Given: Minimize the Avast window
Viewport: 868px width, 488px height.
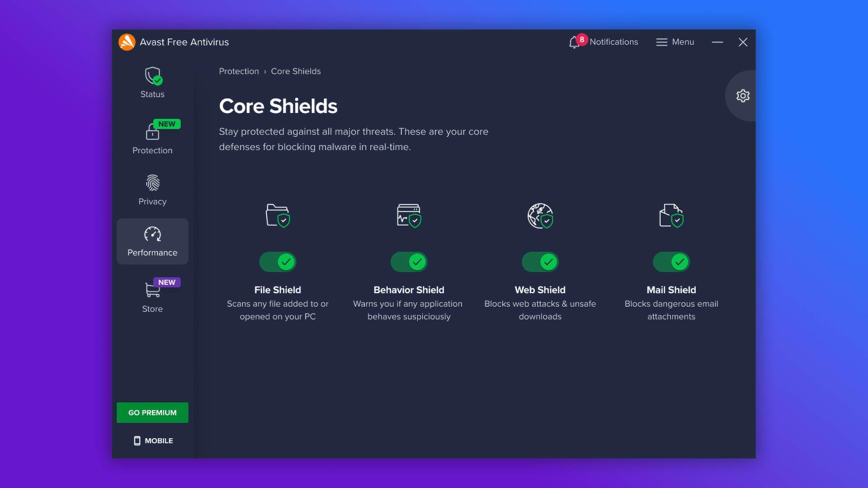Looking at the screenshot, I should (717, 42).
